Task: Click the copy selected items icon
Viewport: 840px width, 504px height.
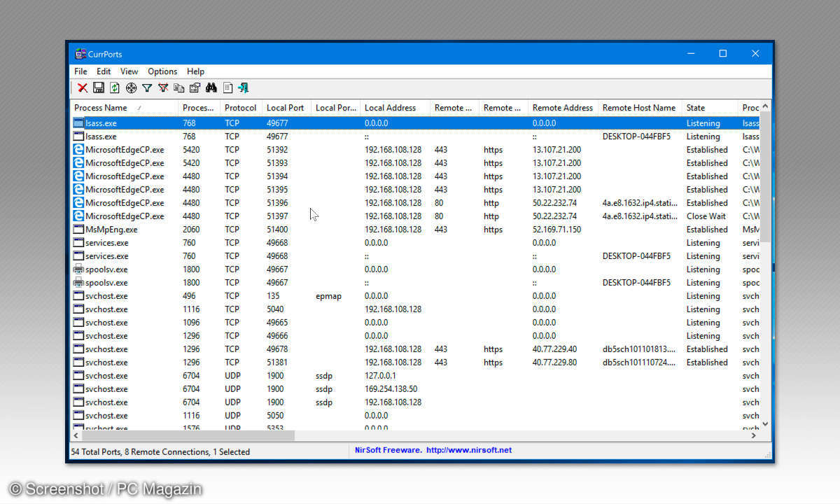Action: [x=179, y=87]
